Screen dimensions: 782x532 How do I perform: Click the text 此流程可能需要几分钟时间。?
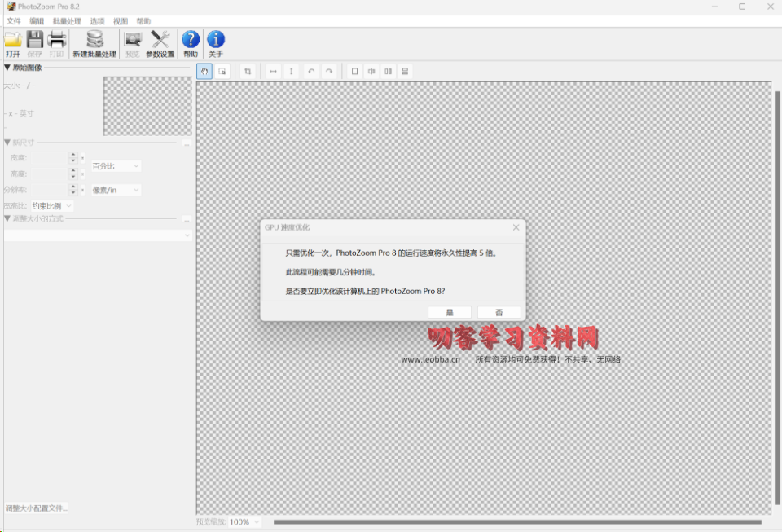330,272
